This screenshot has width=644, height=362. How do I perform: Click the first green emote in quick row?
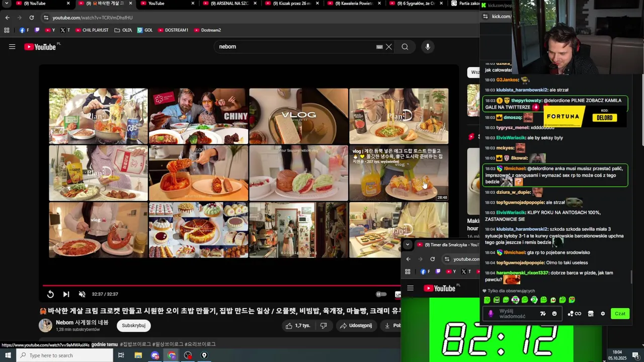[x=487, y=300]
